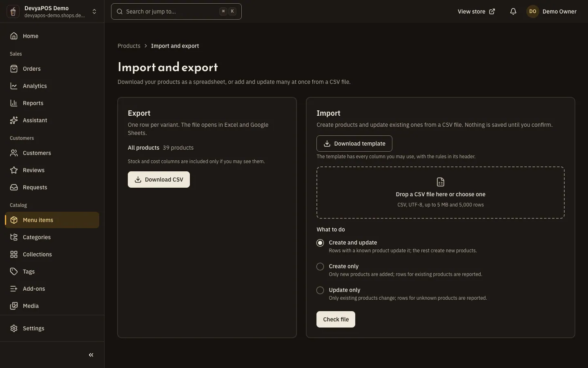
Task: Open the Home menu item
Action: (x=52, y=36)
